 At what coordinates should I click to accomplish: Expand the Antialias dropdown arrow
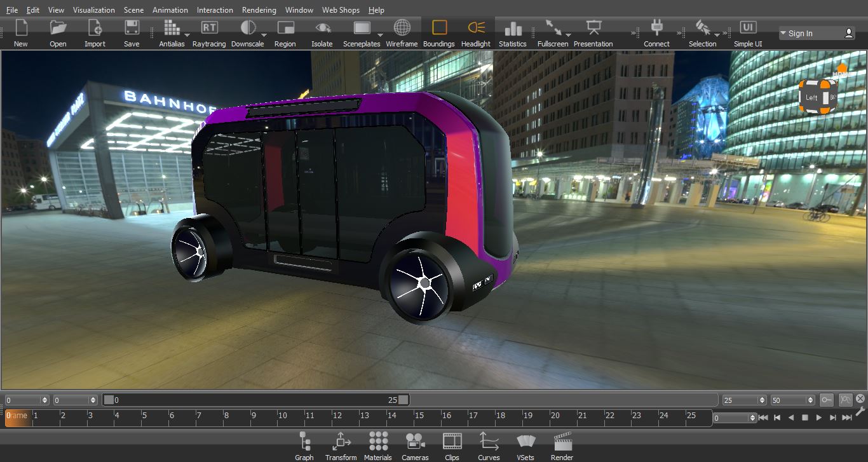(x=187, y=35)
